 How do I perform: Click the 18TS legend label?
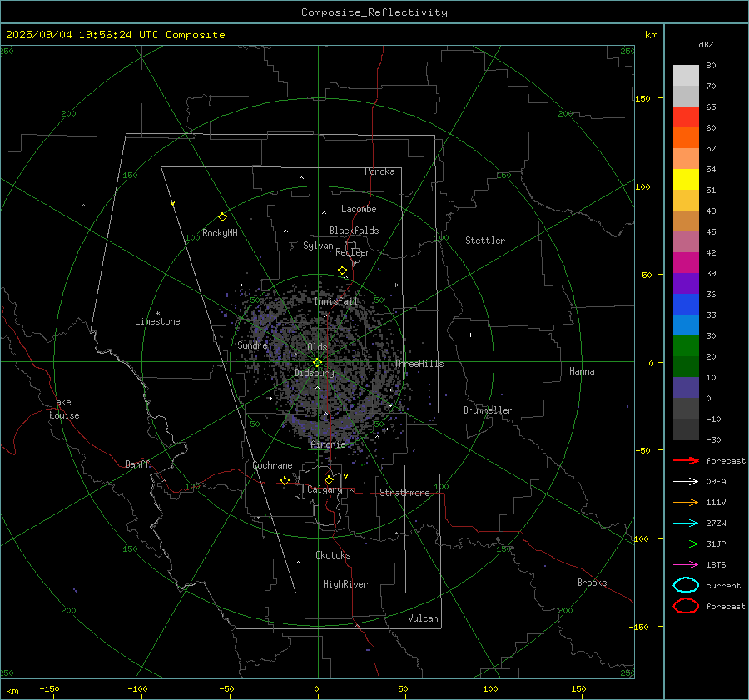click(716, 565)
